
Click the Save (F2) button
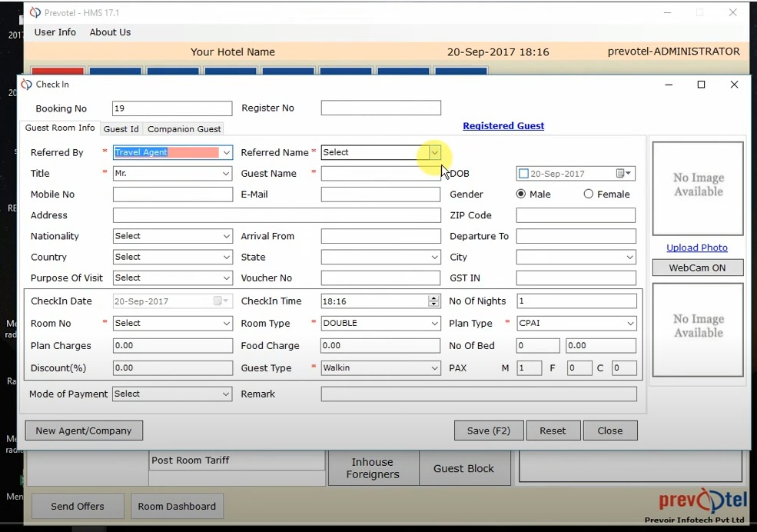point(488,431)
